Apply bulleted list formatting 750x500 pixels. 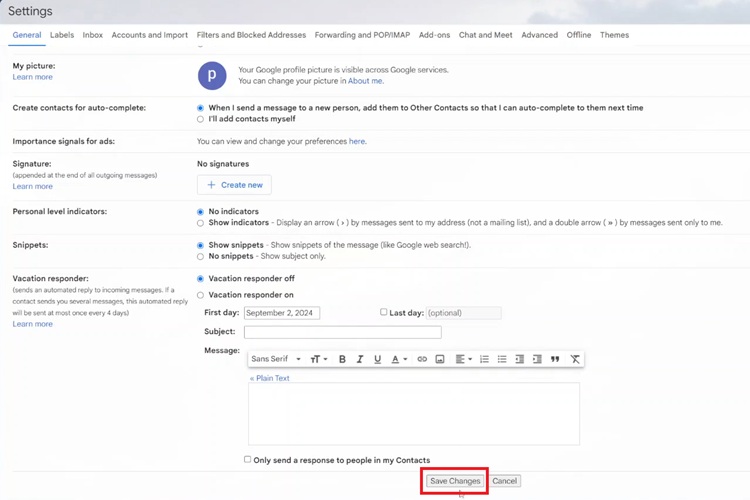coord(502,359)
